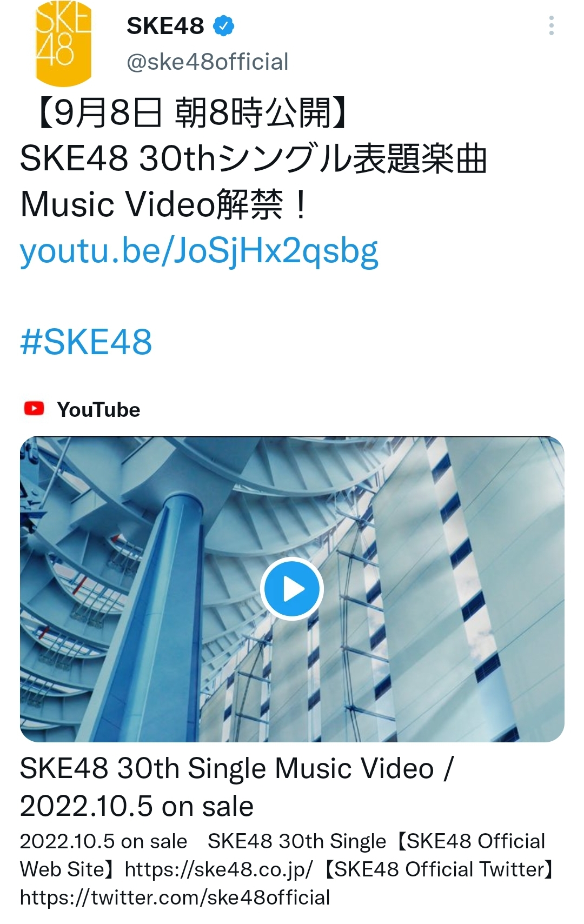The height and width of the screenshot is (924, 584).
Task: Select the #SKE48 hashtag
Action: pos(86,342)
